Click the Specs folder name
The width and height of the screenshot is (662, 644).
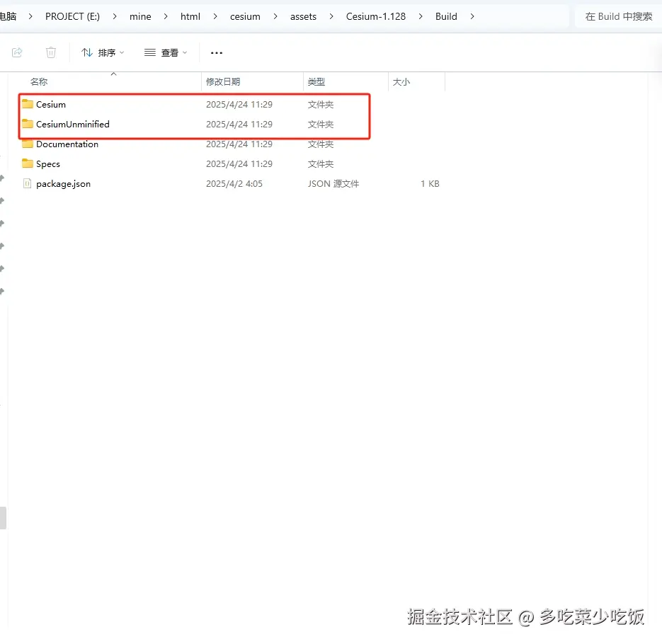(47, 163)
